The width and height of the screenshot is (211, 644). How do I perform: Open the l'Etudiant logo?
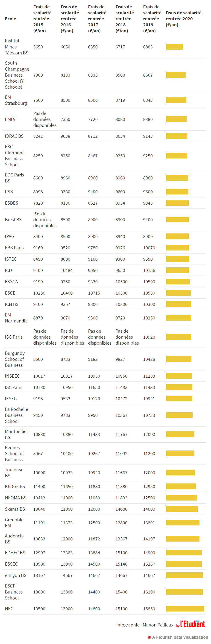(x=193, y=624)
